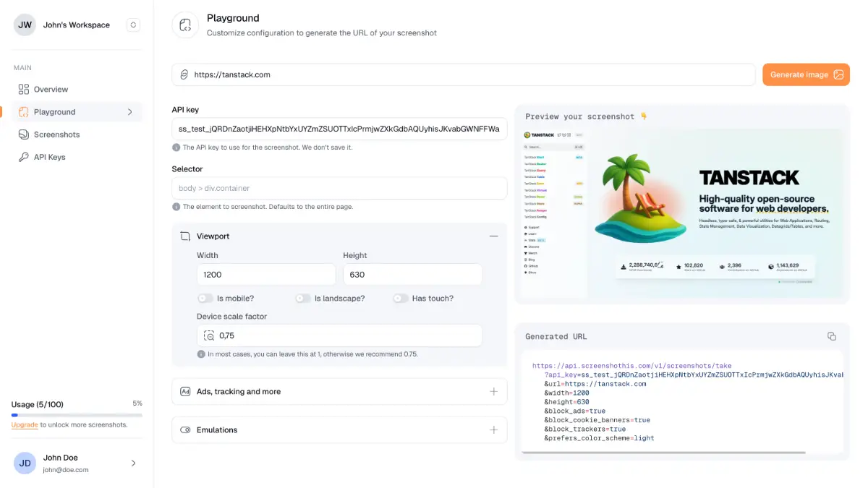Click the JW workspace avatar
Screen dimensions: 868x488
[x=25, y=25]
